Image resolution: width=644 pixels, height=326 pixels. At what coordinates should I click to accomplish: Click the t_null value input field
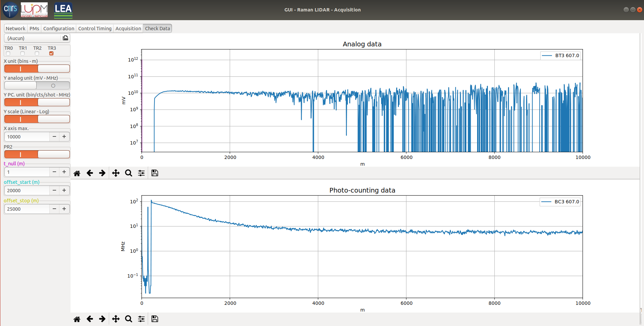point(27,172)
